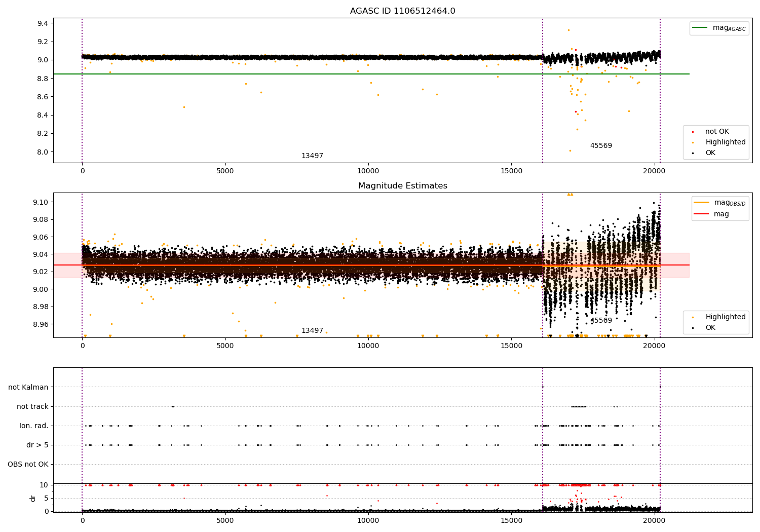Viewport: 760px width, 532px height.
Task: Select the 8.0 y-axis tick label
Action: [43, 152]
